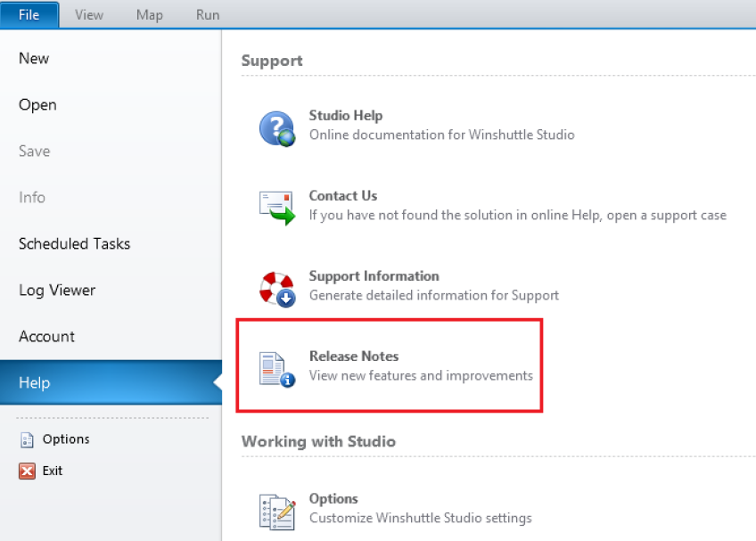Click the Support Information title
756x541 pixels.
[x=374, y=276]
